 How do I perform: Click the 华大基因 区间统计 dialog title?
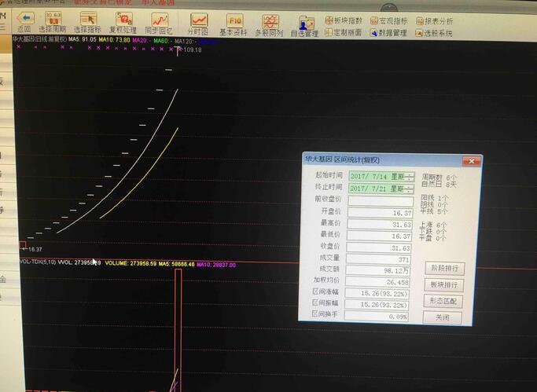pos(342,159)
